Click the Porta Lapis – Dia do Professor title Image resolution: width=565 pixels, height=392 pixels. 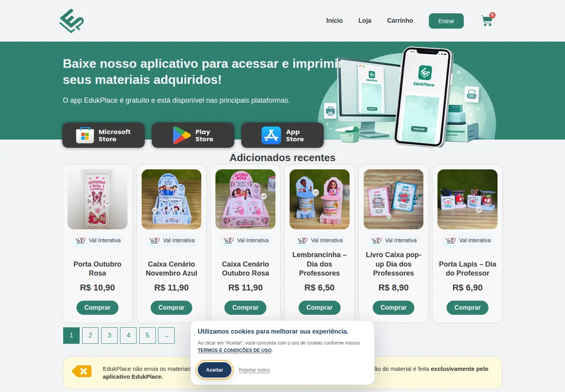coord(467,269)
